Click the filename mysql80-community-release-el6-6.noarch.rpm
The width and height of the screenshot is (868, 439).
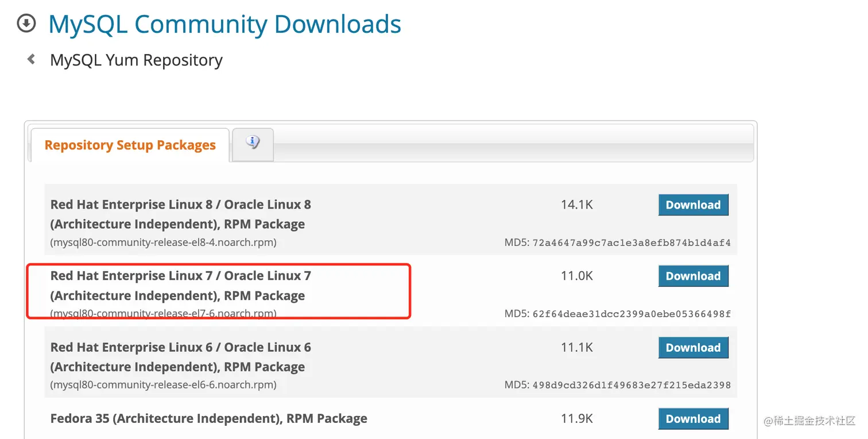(x=164, y=385)
